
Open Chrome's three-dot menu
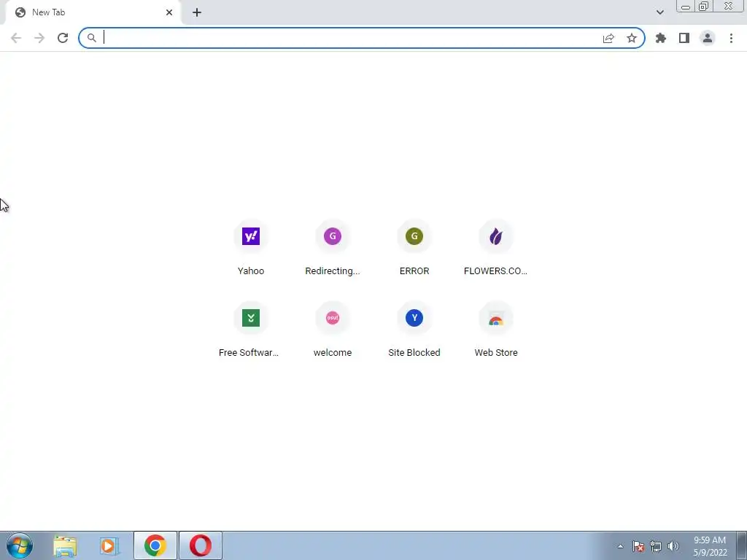[x=731, y=38]
